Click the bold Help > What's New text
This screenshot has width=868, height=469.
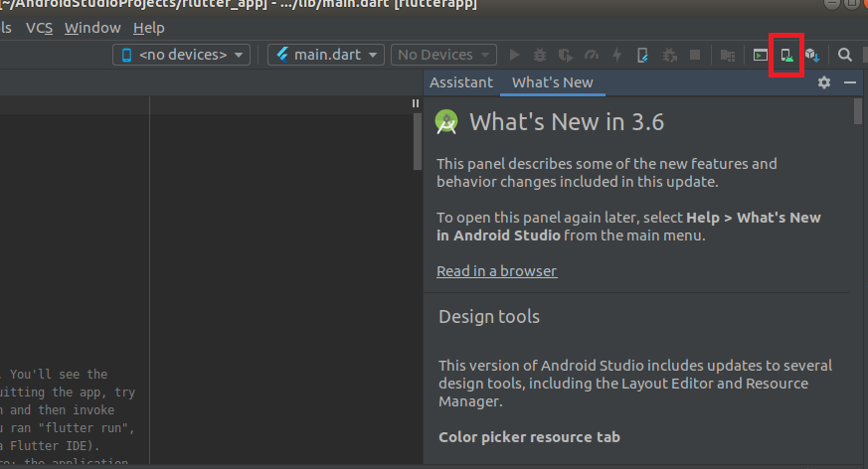(754, 218)
